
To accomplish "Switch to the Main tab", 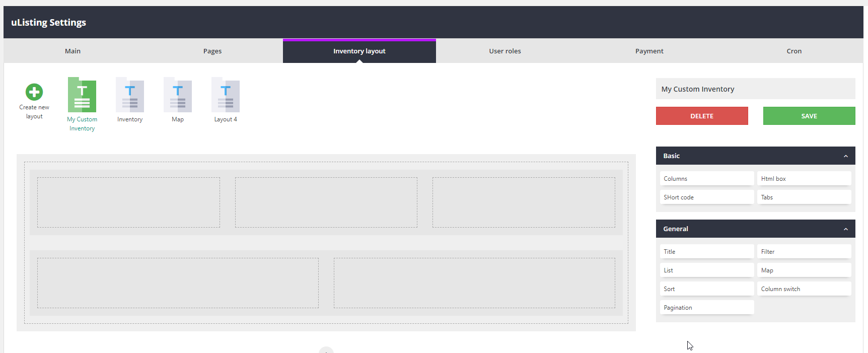I will [x=73, y=51].
